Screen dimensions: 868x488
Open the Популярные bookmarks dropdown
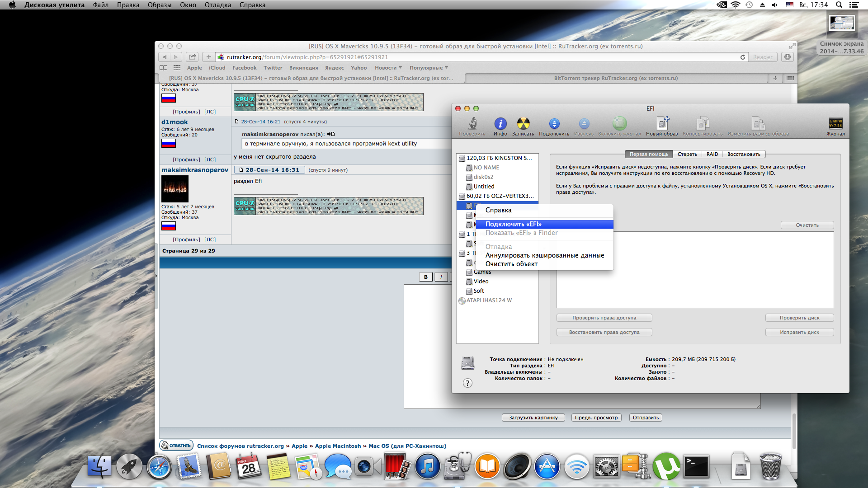coord(429,68)
